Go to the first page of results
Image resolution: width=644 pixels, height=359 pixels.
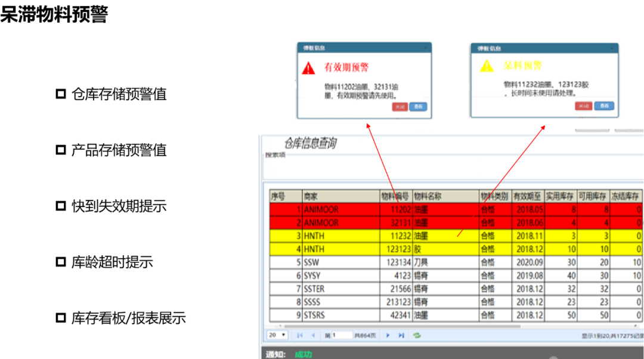coord(300,336)
